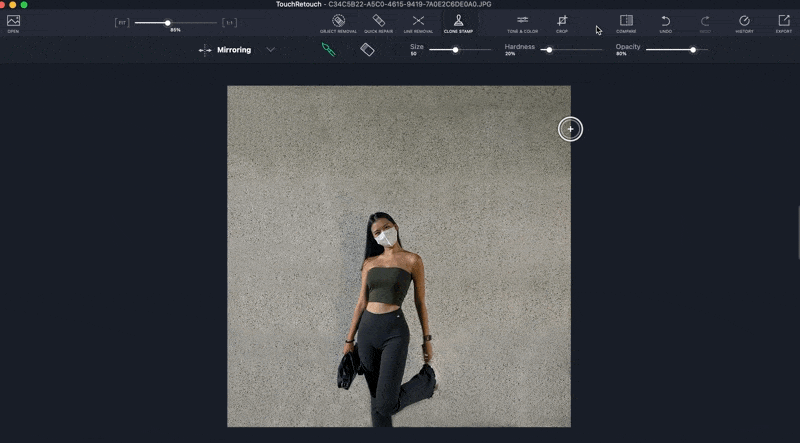Adjust the Hardness slider
Viewport: 800px width, 443px height.
[549, 50]
